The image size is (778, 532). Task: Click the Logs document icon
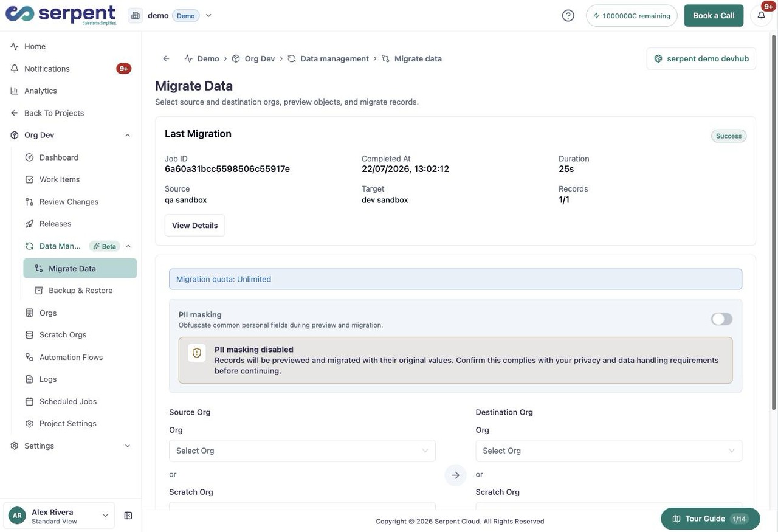tap(29, 379)
